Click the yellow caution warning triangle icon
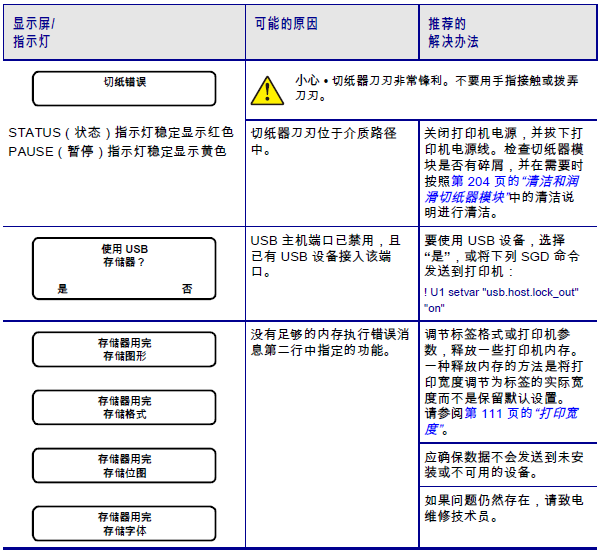 (x=267, y=91)
